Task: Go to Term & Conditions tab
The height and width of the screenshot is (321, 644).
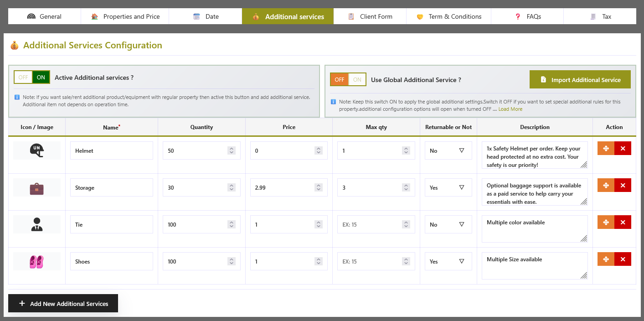Action: point(448,16)
